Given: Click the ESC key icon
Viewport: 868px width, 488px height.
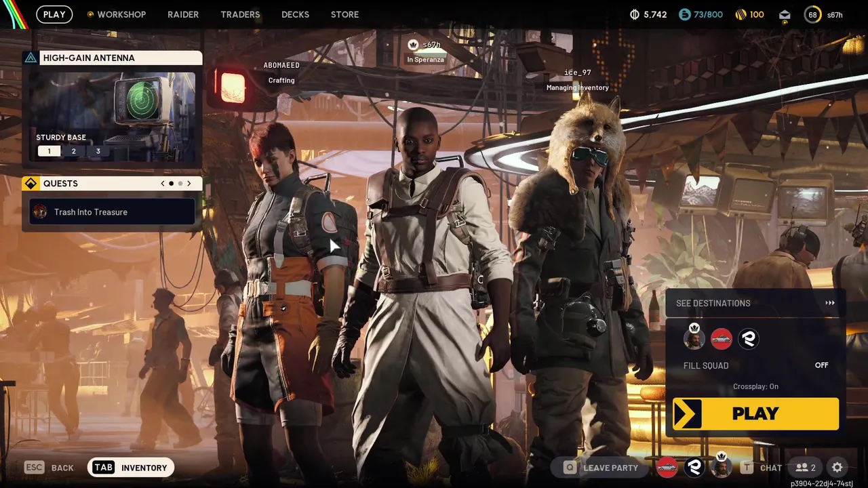Looking at the screenshot, I should [35, 468].
